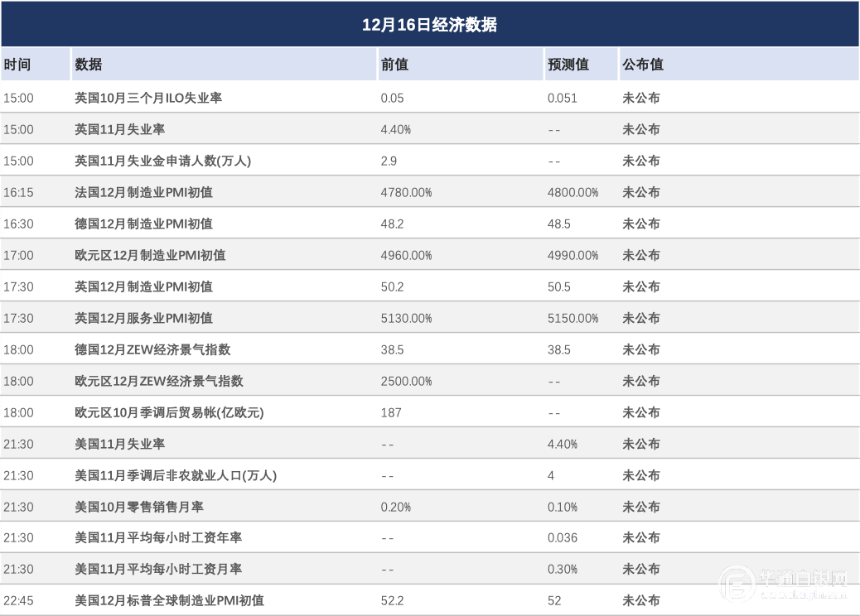Select the 欧元区12月制造业PMI初值 row label
Screen dimensions: 860x616
tap(150, 255)
